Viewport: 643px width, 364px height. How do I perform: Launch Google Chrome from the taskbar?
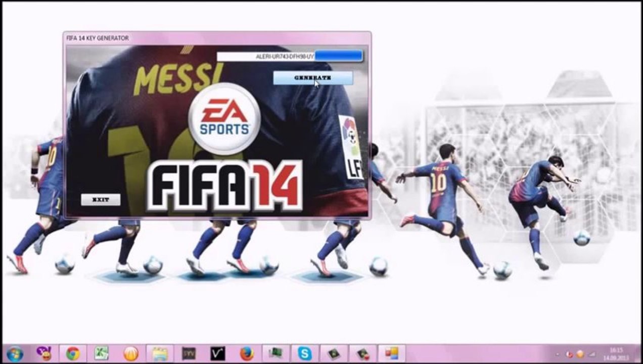pyautogui.click(x=73, y=353)
